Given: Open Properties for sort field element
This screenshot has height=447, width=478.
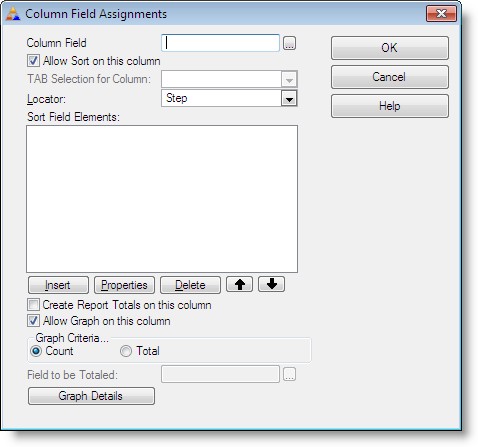Looking at the screenshot, I should tap(124, 285).
